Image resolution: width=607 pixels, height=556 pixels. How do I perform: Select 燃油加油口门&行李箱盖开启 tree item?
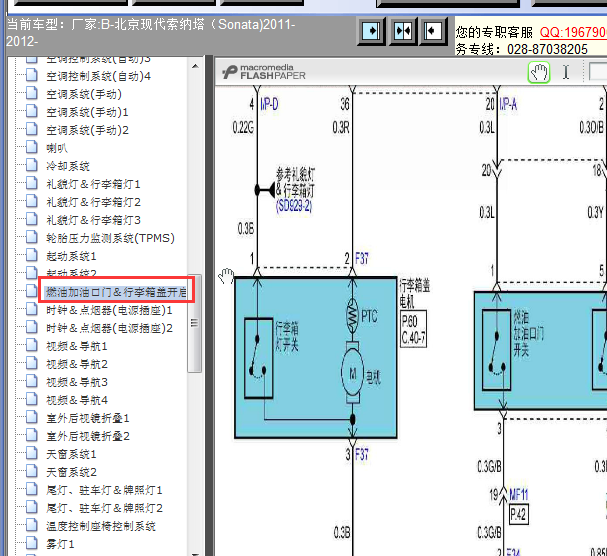click(x=116, y=292)
